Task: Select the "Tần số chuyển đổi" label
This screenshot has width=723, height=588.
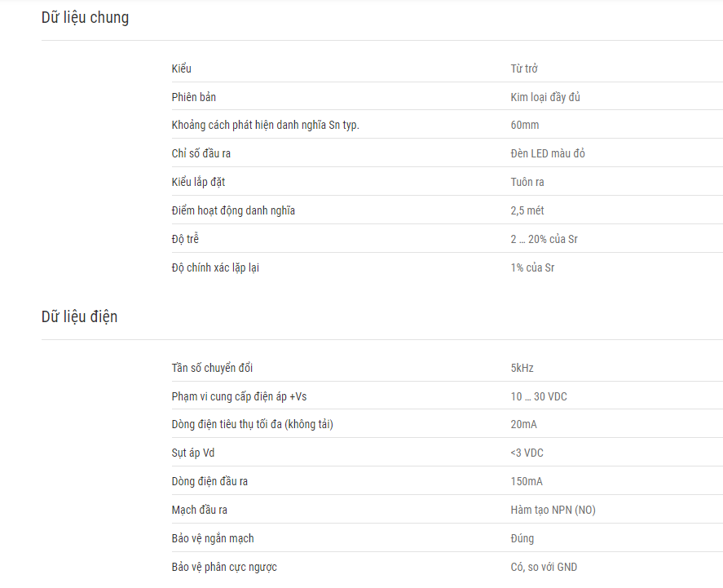Action: tap(212, 368)
